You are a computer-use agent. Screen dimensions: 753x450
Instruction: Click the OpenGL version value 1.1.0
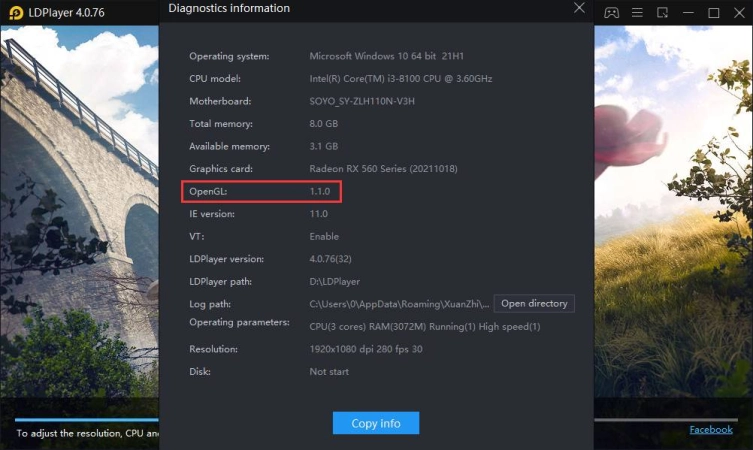pos(320,191)
